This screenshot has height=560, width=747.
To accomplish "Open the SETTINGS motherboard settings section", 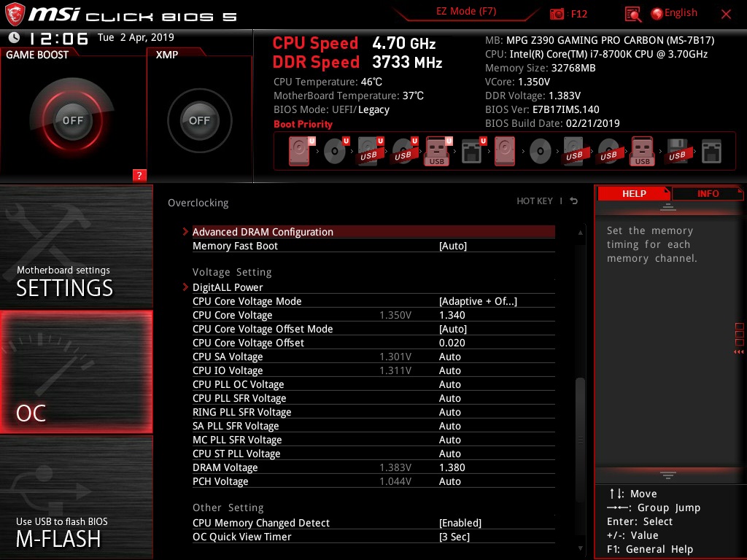I will click(x=76, y=246).
